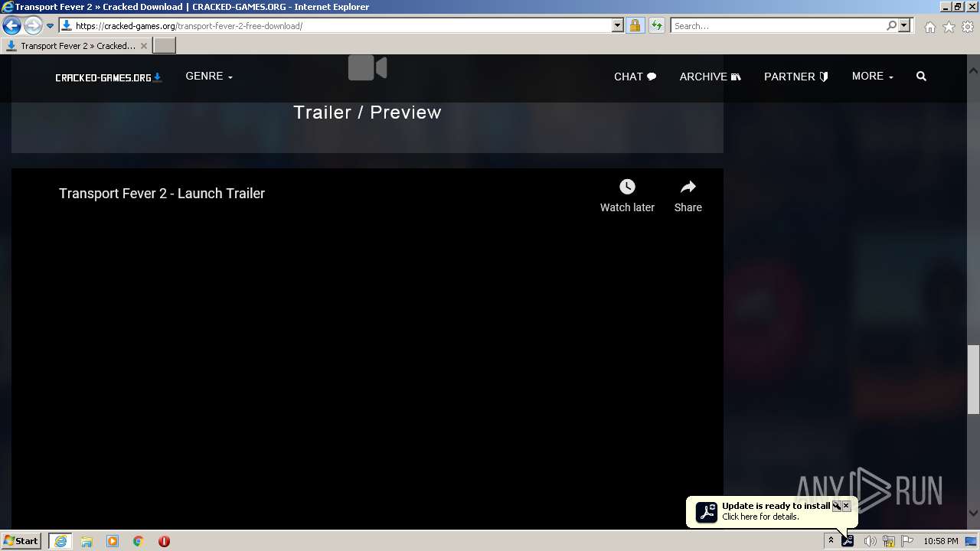Select the Transport Fever 2 browser tab
The image size is (980, 551).
(76, 46)
